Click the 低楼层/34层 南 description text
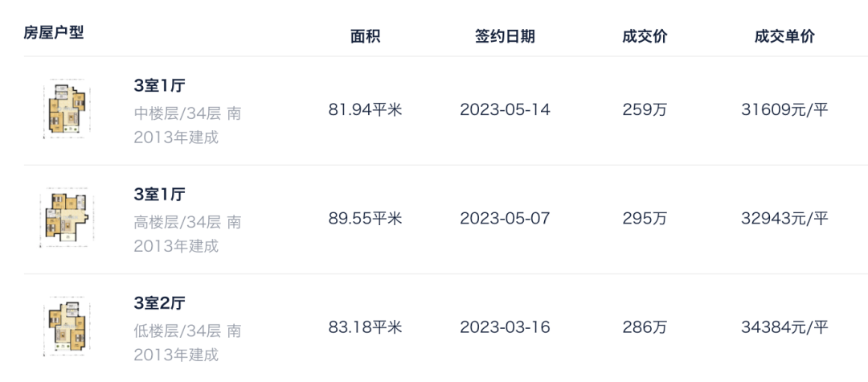 click(187, 331)
